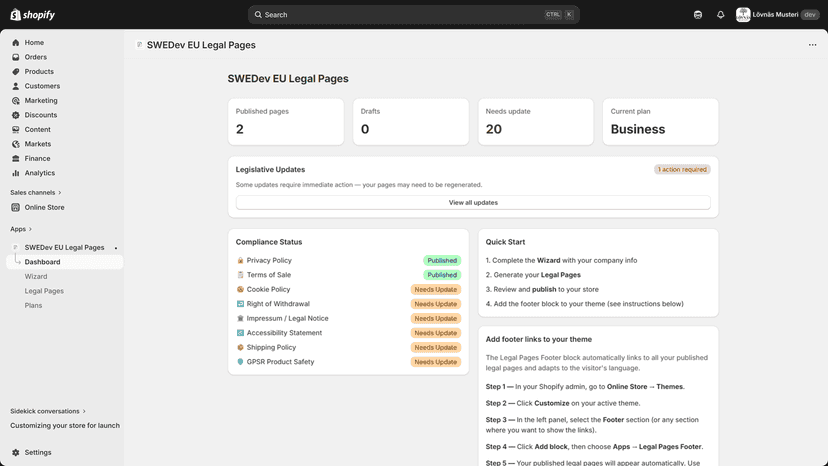Click the Settings gear icon
The width and height of the screenshot is (828, 466).
point(15,452)
